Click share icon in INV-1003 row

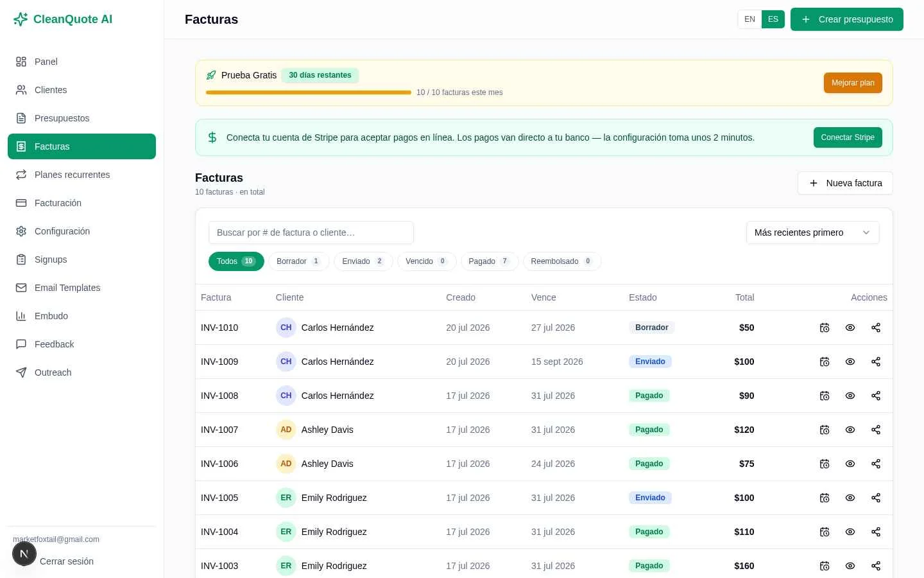pos(876,566)
